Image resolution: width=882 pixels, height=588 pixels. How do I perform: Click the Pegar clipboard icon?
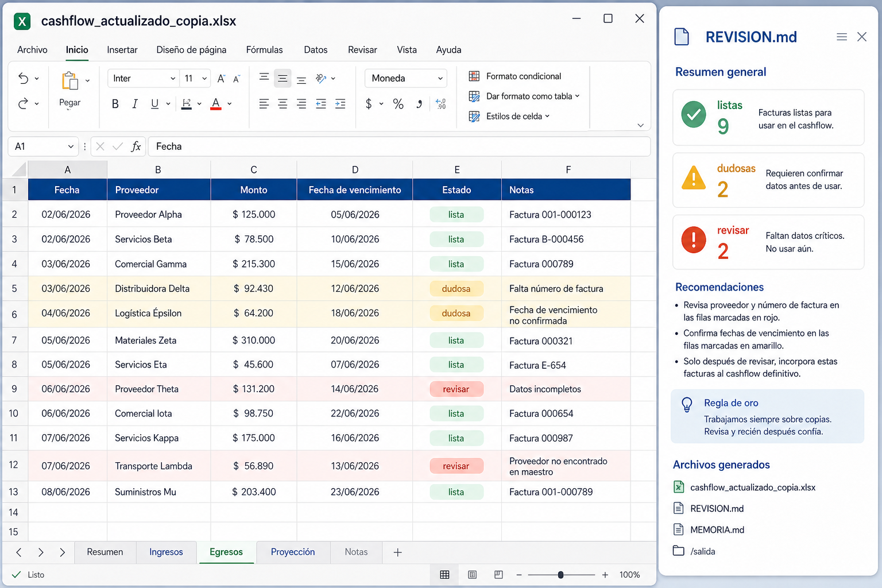pyautogui.click(x=69, y=81)
